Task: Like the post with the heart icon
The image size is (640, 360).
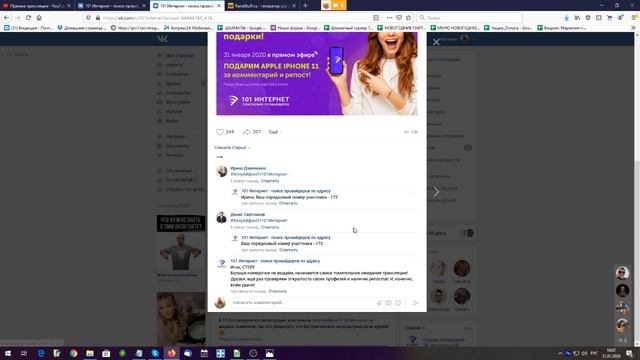Action: click(220, 132)
